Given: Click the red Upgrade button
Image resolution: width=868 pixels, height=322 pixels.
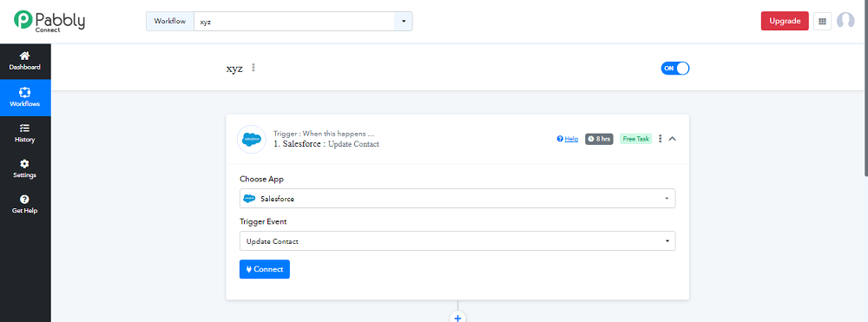Looking at the screenshot, I should pyautogui.click(x=785, y=21).
